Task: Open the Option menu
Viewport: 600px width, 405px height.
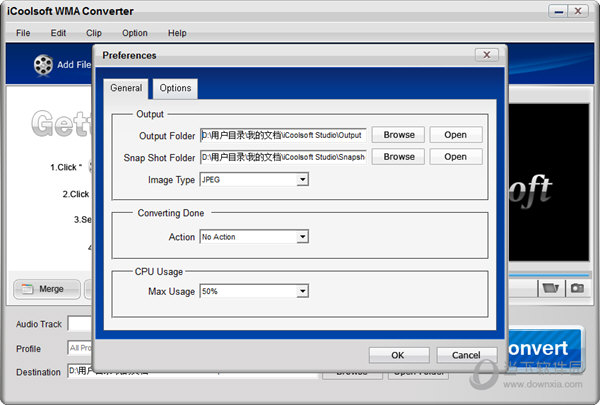Action: (135, 33)
